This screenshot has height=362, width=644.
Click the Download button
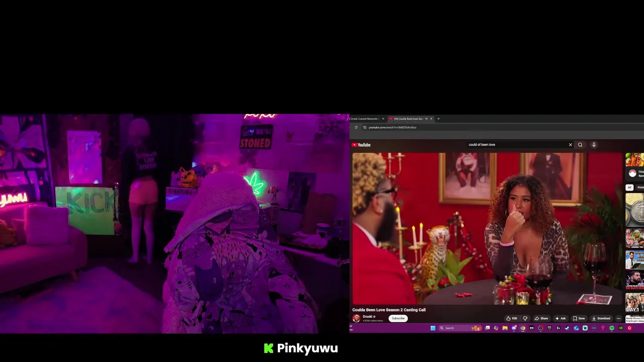click(x=601, y=318)
